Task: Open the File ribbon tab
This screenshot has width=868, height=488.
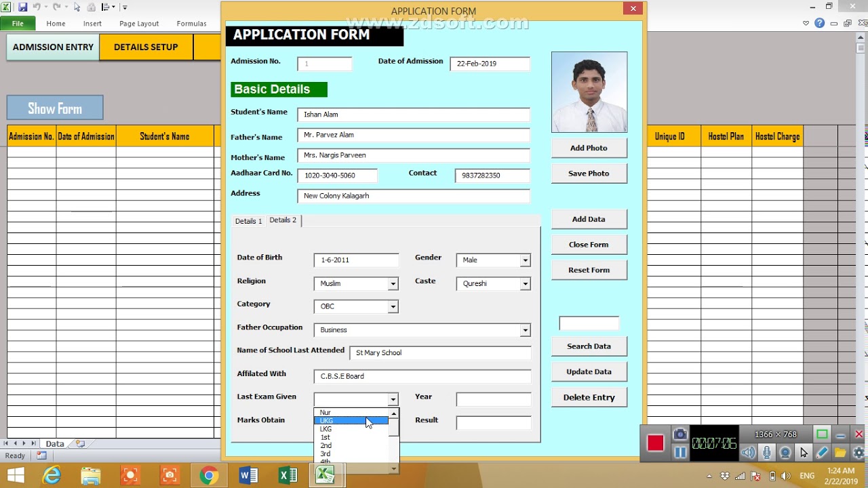Action: click(18, 23)
